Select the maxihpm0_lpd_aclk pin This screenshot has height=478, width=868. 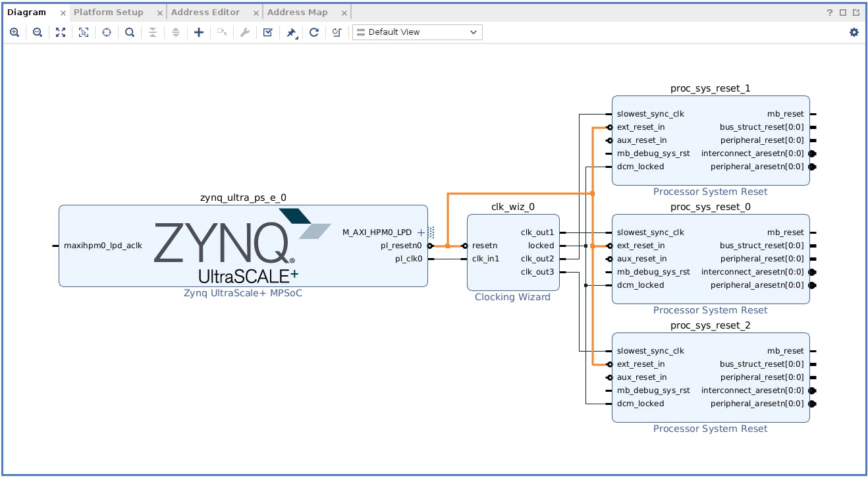click(103, 246)
